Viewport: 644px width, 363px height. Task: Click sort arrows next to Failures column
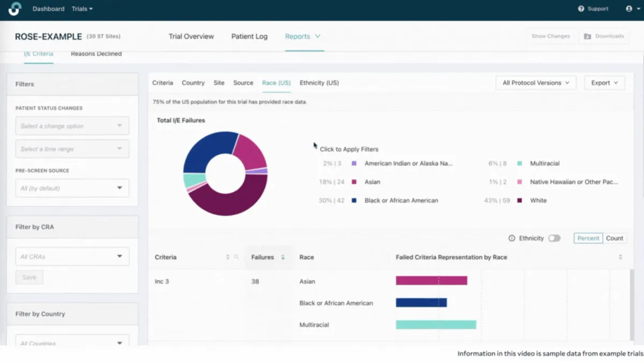[283, 257]
